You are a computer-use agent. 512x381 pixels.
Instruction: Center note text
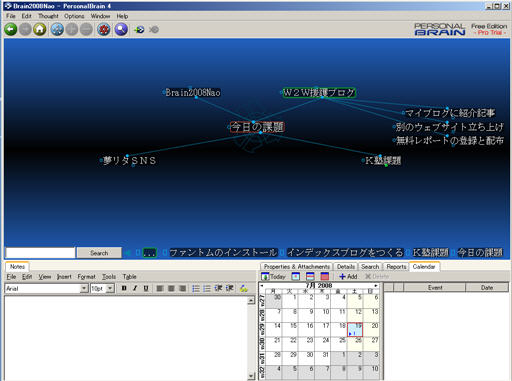coord(171,288)
